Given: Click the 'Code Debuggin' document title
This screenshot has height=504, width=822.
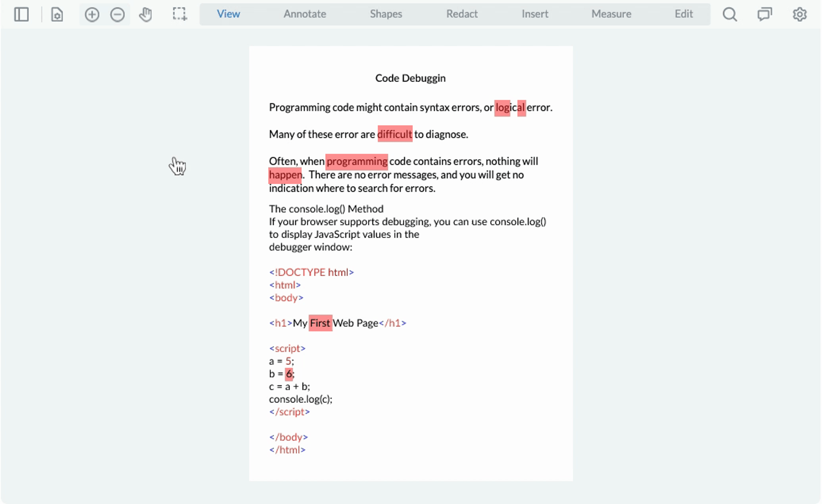Looking at the screenshot, I should point(410,78).
